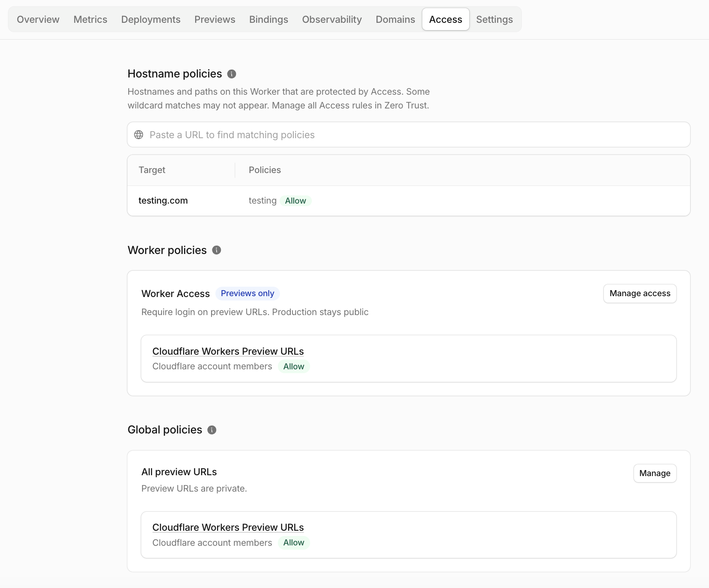Click "Cloudflare account members" under All preview URLs
The width and height of the screenshot is (709, 588).
click(212, 543)
